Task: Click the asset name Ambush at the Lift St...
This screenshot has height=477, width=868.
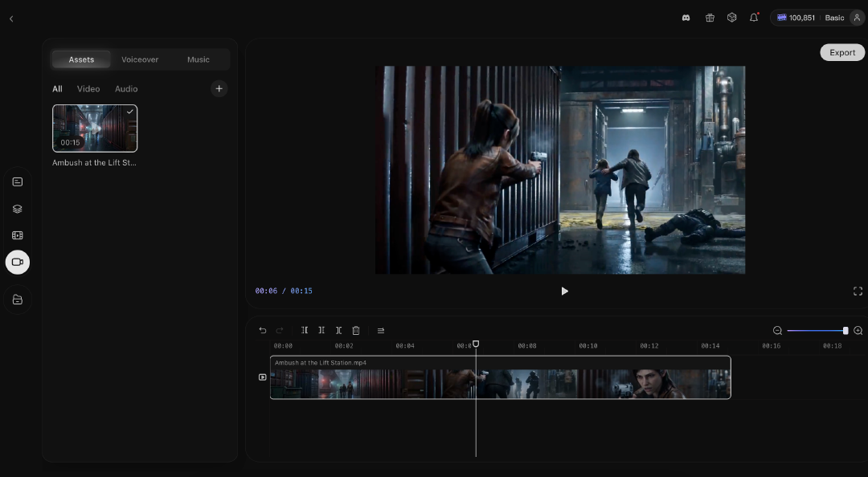Action: (94, 163)
